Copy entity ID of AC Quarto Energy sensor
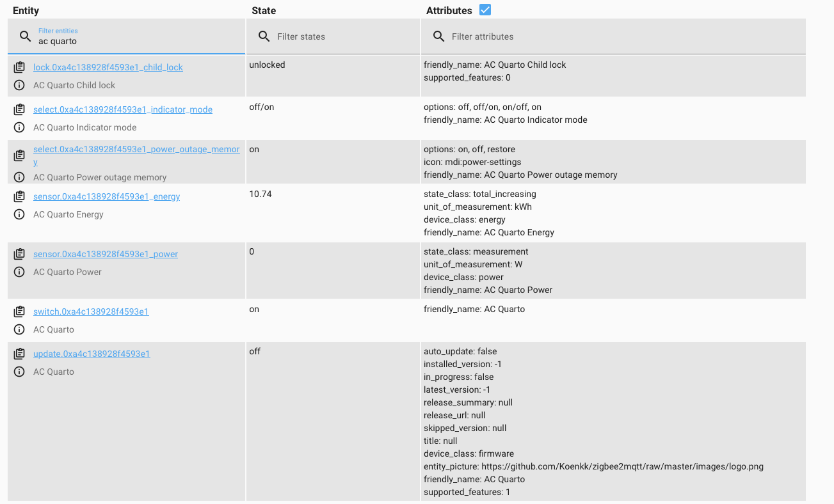Screen dimensions: 834x504 (x=19, y=196)
